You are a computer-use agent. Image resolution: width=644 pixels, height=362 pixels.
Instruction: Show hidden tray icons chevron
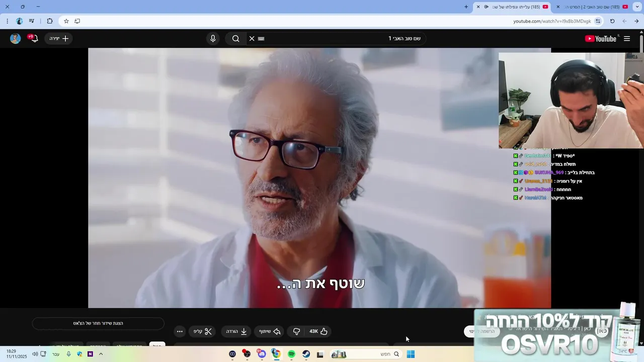click(101, 354)
